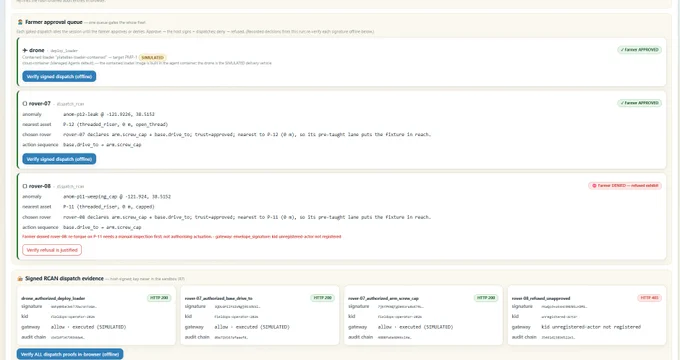Click the 'drone_authorized_deploy_loader' evidence title

pyautogui.click(x=53, y=298)
